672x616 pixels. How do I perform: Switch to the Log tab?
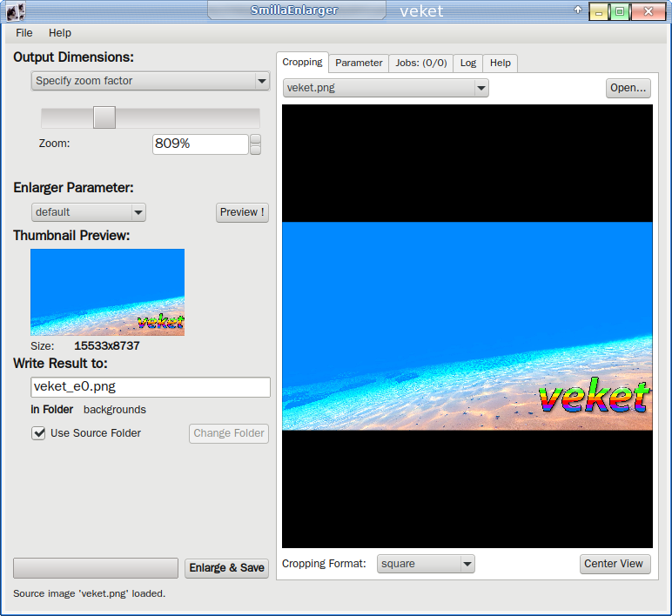click(468, 63)
